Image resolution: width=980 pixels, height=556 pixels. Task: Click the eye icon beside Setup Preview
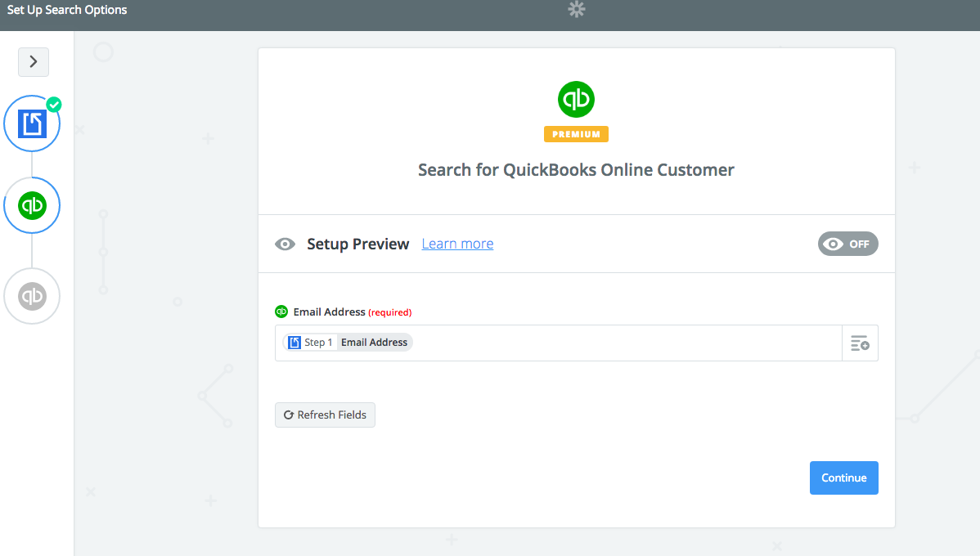[285, 244]
